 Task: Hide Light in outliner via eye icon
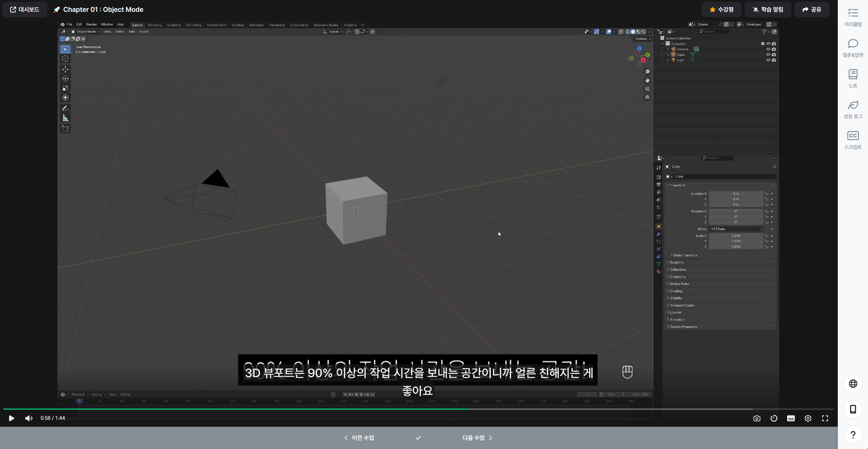[768, 60]
